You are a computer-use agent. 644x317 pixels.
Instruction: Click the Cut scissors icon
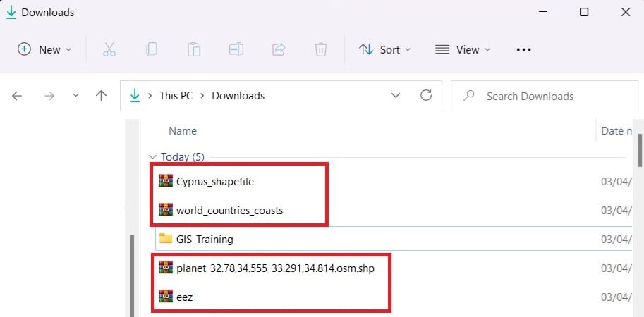tap(109, 49)
